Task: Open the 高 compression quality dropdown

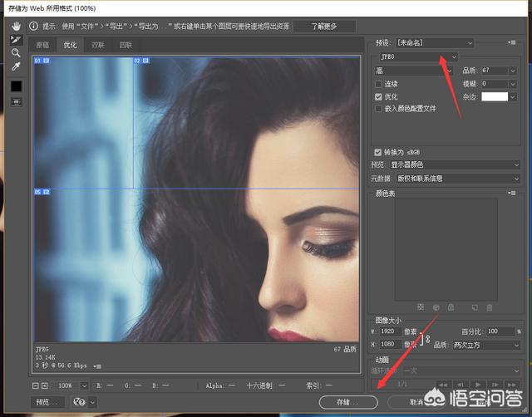Action: [413, 71]
